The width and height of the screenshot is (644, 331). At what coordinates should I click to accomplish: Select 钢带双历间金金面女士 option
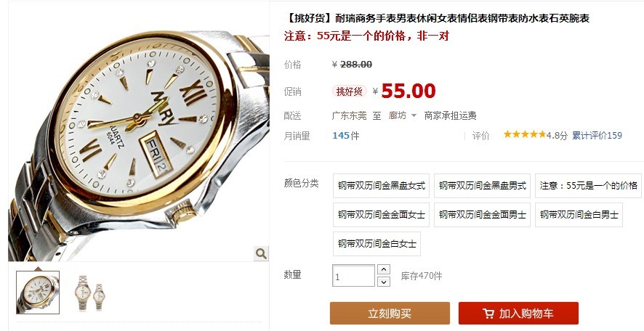click(381, 215)
